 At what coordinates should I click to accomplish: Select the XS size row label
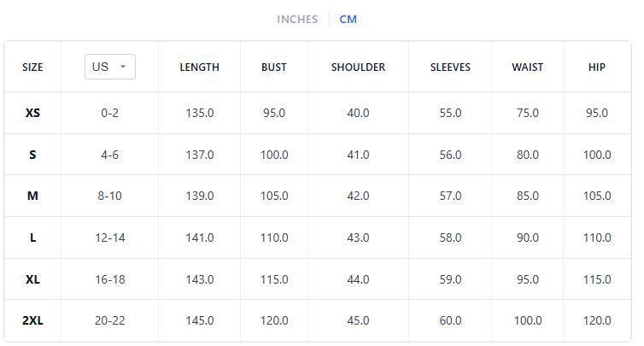[x=32, y=113]
